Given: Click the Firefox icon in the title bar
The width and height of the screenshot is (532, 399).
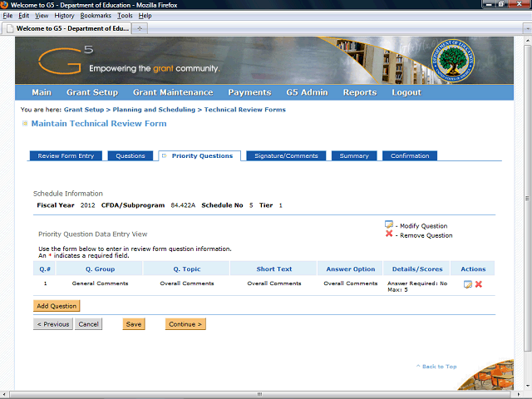Looking at the screenshot, I should [4, 5].
